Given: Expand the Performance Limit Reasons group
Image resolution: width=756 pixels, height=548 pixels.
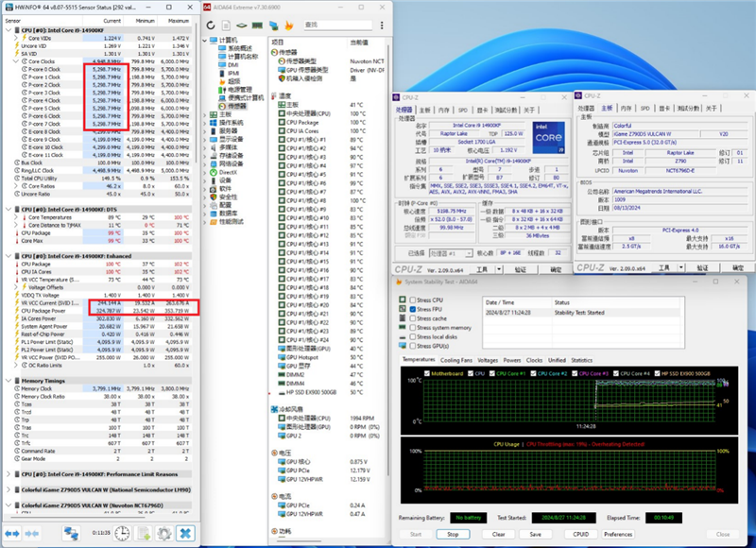Looking at the screenshot, I should pos(9,474).
